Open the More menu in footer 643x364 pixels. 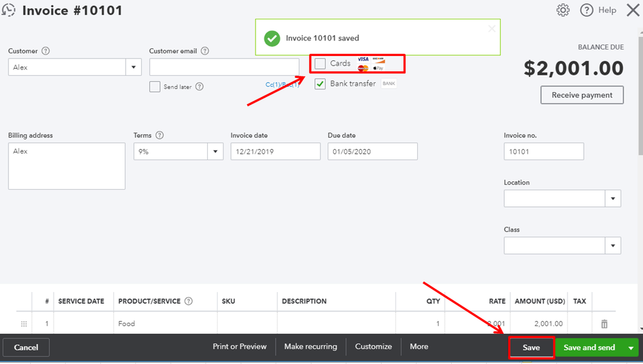tap(418, 347)
